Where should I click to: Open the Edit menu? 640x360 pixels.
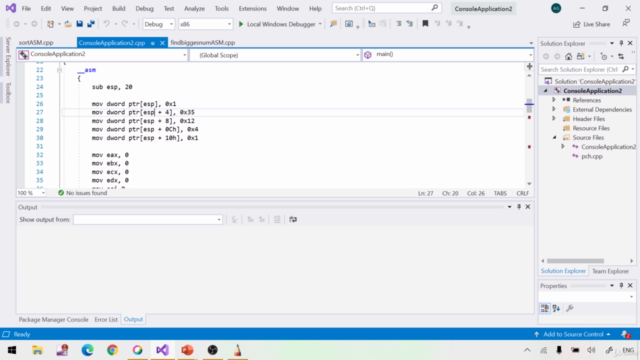46,8
